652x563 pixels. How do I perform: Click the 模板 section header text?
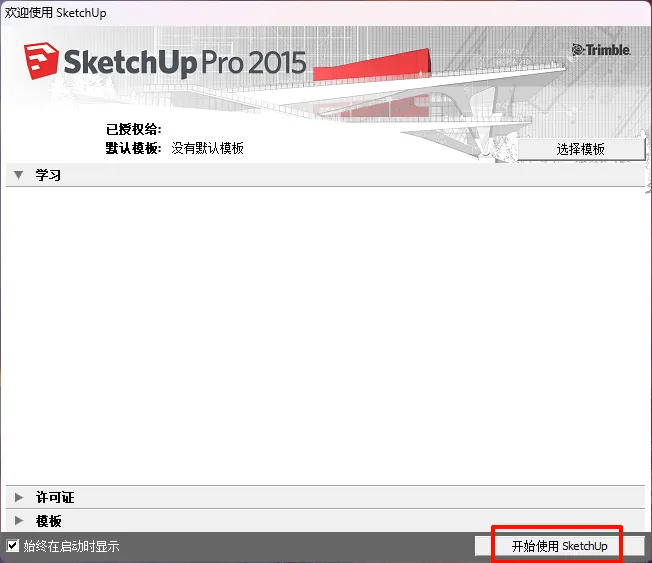coord(49,521)
